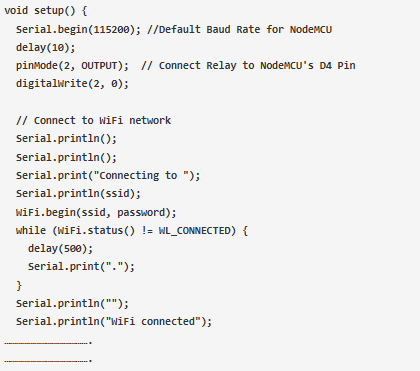The width and height of the screenshot is (420, 371).
Task: Click the Serial.print(".") line
Action: tap(81, 266)
